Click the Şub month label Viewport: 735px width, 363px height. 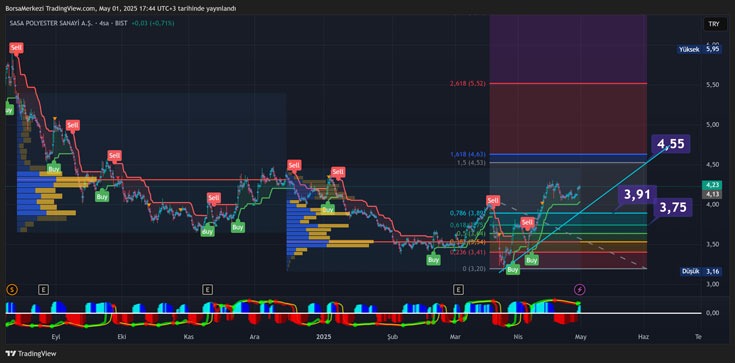tap(393, 337)
